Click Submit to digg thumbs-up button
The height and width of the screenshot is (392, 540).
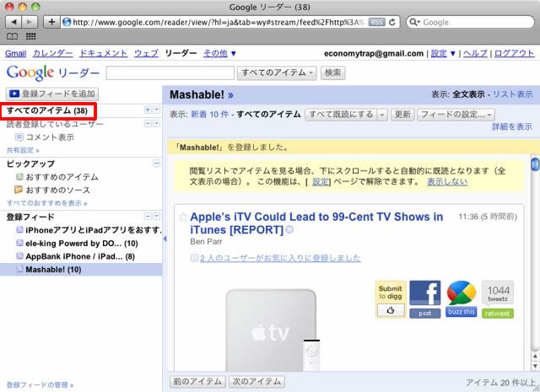pyautogui.click(x=391, y=310)
